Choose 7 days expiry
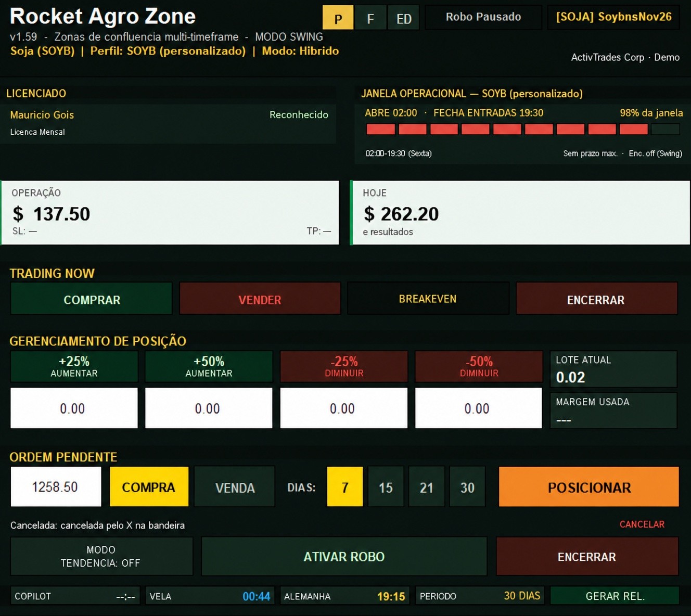Screen dimensions: 691x616 click(x=345, y=486)
